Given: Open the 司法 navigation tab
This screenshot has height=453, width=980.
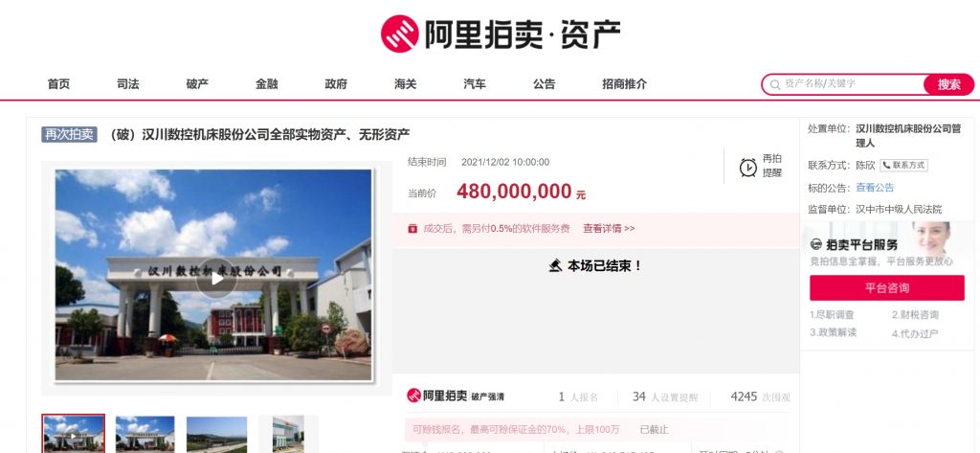Looking at the screenshot, I should (128, 84).
